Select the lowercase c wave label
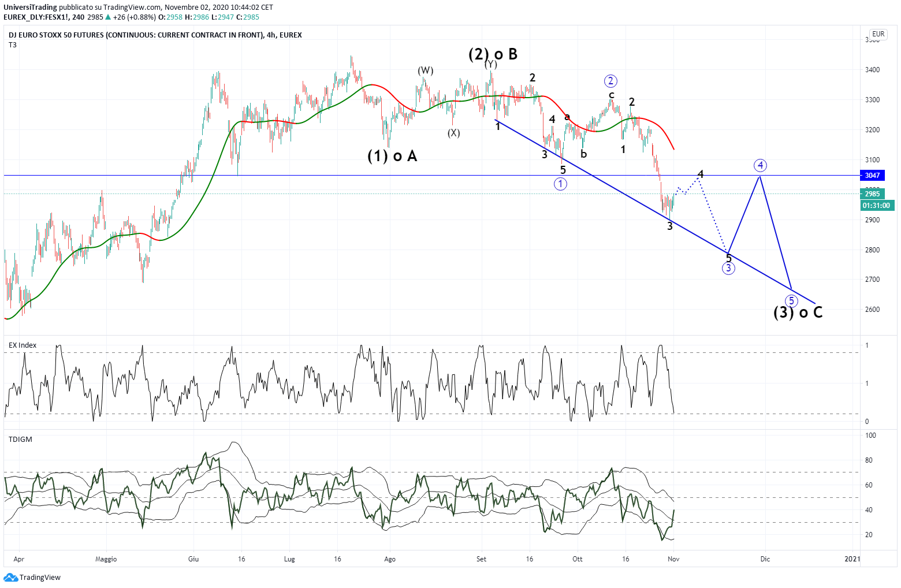The height and width of the screenshot is (588, 901). pos(612,95)
